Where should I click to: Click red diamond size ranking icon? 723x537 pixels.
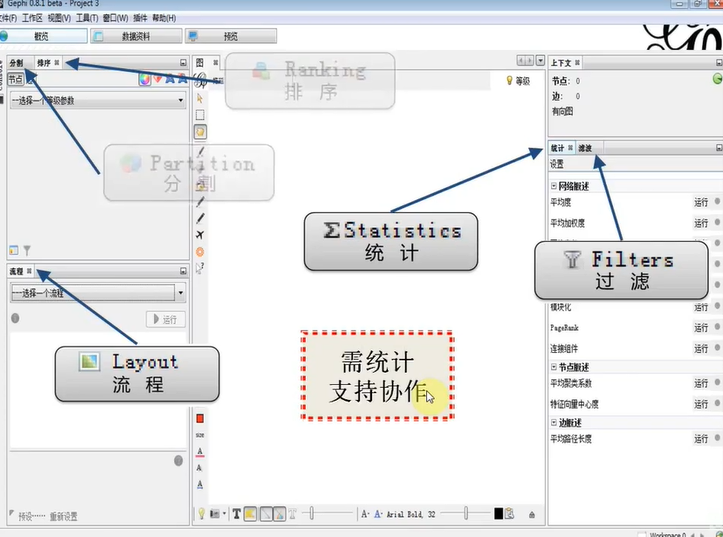coord(158,79)
